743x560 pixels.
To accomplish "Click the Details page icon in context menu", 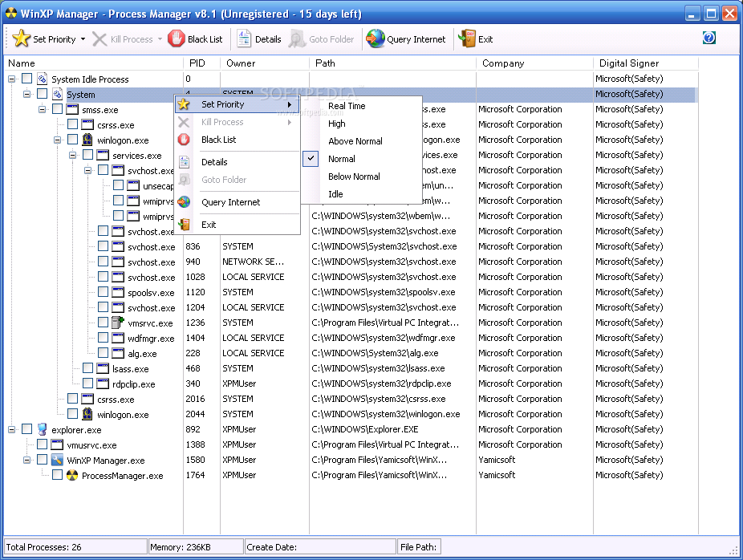I will 185,162.
